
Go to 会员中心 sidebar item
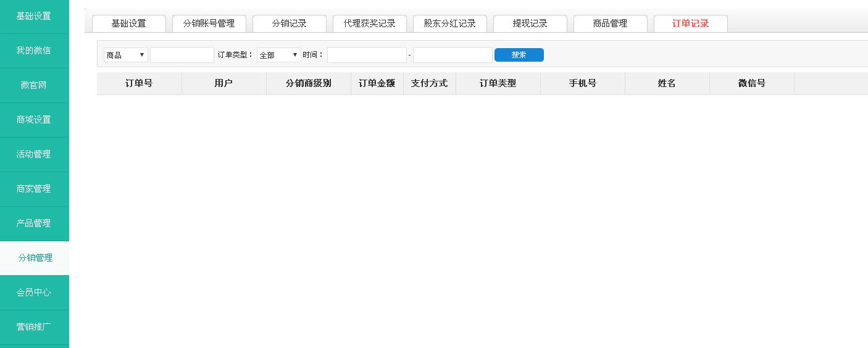coord(34,292)
